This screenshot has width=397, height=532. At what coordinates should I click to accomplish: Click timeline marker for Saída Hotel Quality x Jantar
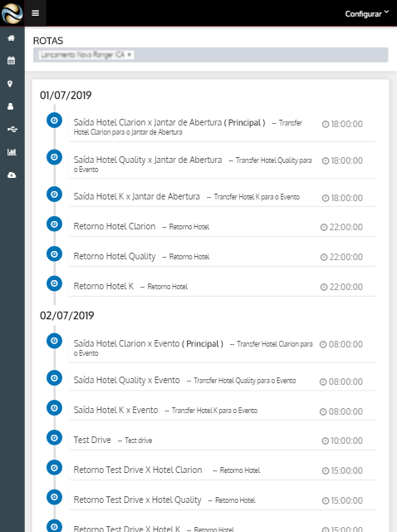54,157
